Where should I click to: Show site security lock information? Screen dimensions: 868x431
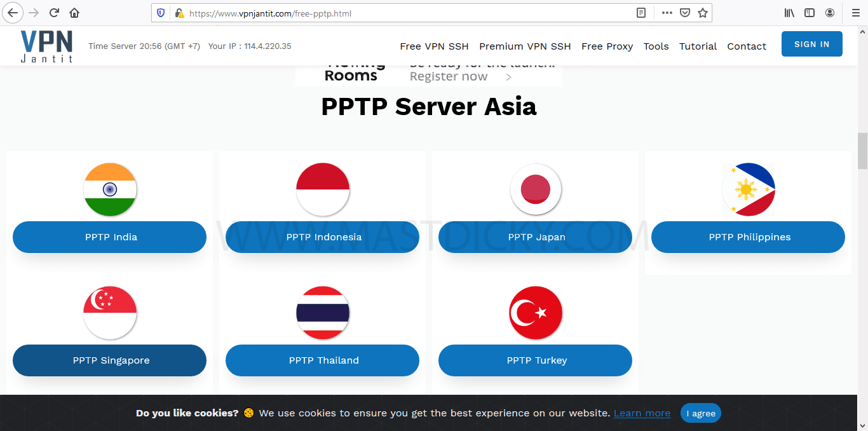click(179, 13)
